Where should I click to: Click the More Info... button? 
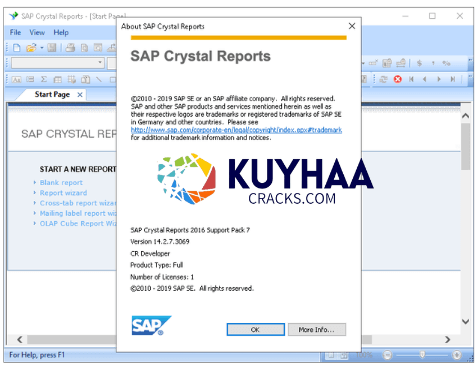[x=317, y=330]
